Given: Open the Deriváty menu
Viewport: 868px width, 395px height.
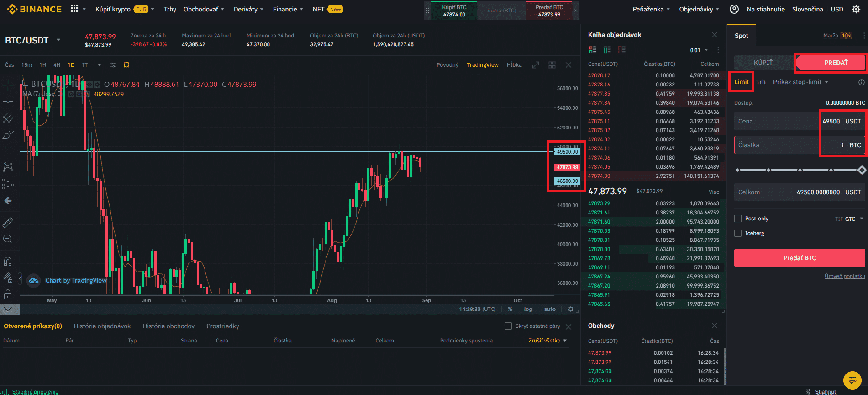Looking at the screenshot, I should coord(248,9).
